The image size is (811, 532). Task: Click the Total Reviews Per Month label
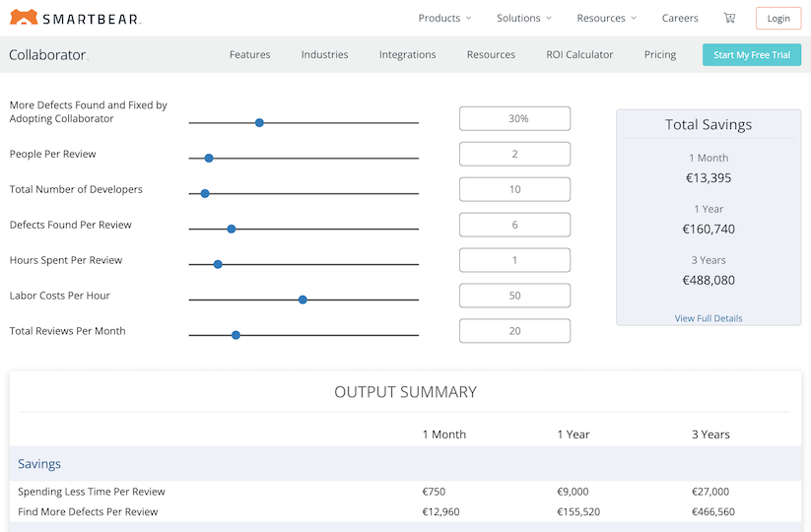pyautogui.click(x=67, y=331)
